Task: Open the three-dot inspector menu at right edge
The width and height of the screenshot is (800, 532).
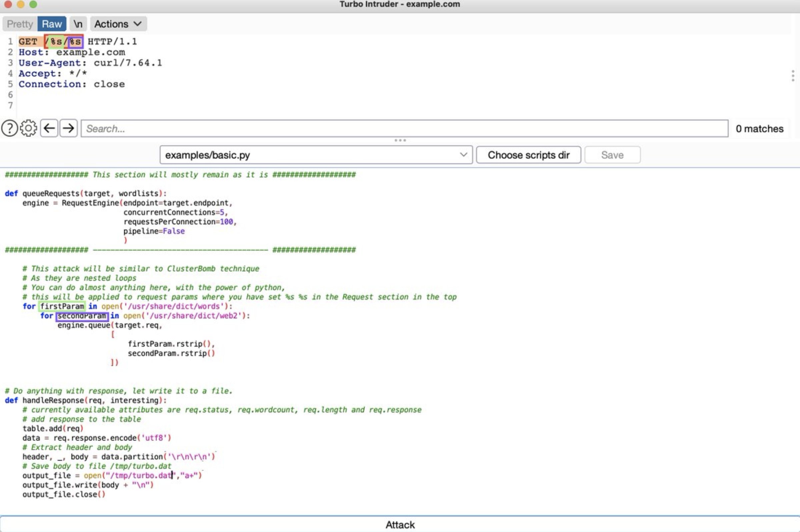Action: [x=793, y=76]
